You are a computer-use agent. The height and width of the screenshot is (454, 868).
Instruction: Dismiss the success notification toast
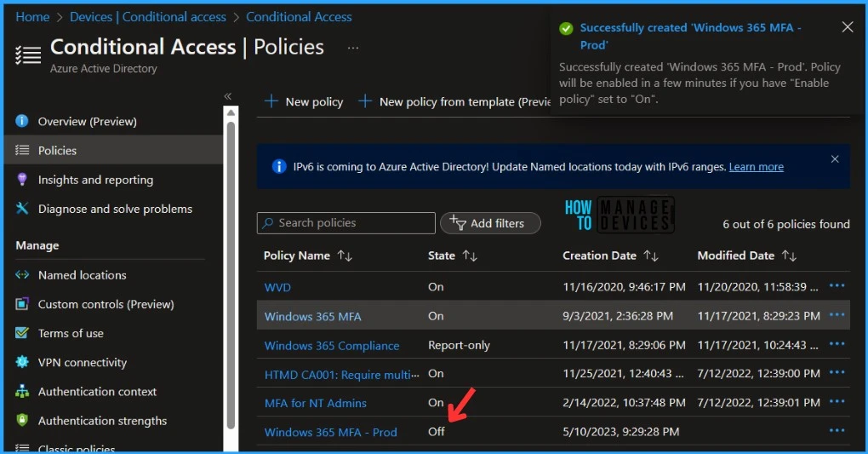click(x=847, y=26)
